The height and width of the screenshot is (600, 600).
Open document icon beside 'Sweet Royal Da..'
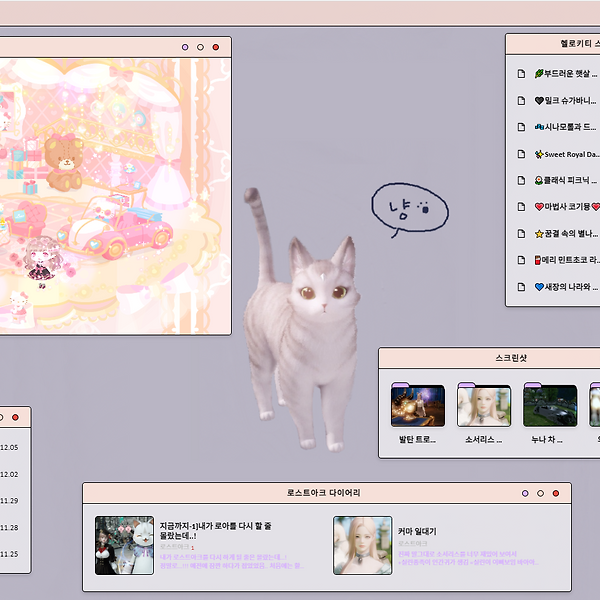tap(521, 154)
